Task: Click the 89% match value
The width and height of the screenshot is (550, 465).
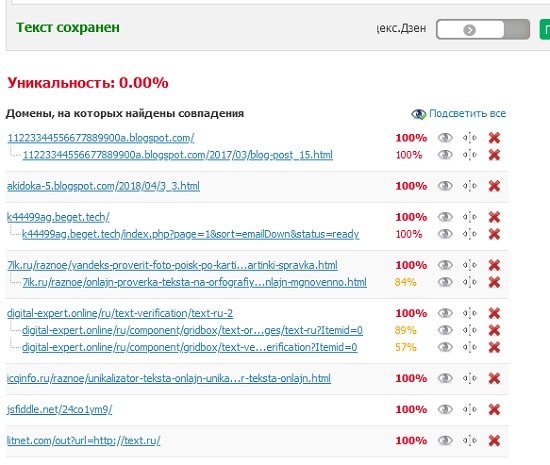Action: click(405, 330)
